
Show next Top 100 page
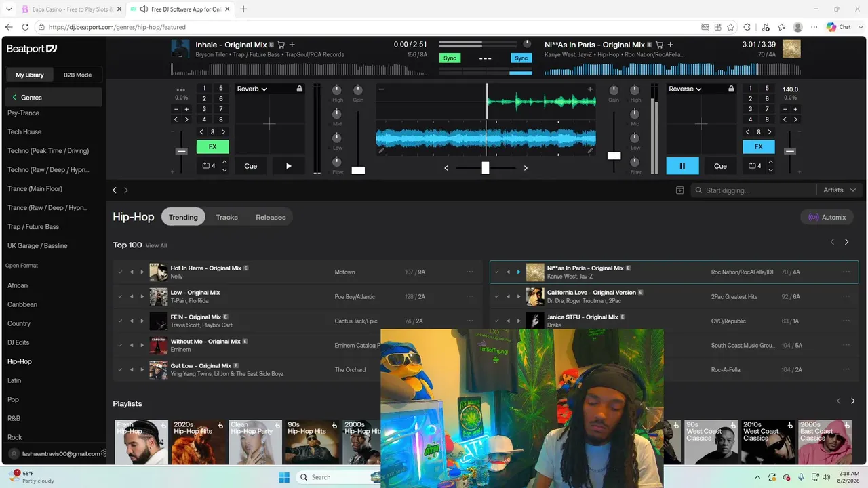pos(846,242)
